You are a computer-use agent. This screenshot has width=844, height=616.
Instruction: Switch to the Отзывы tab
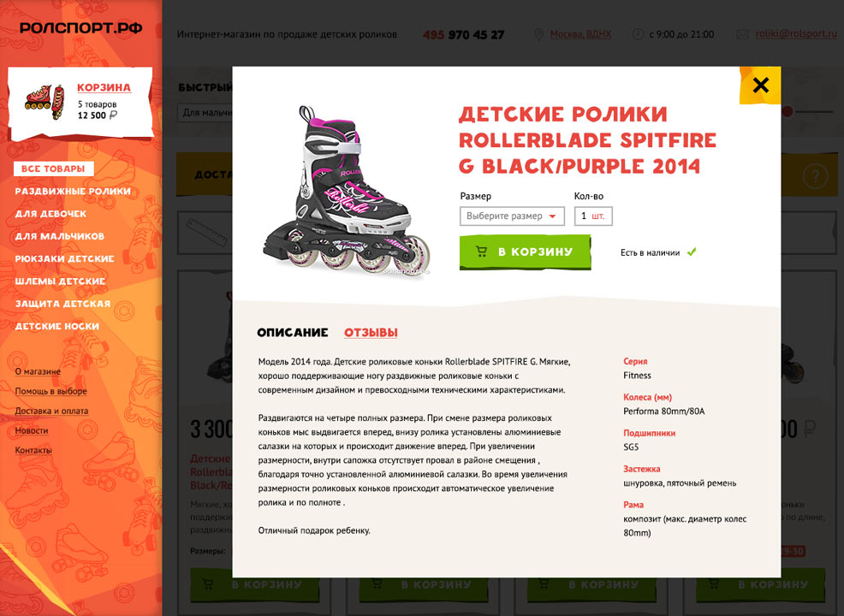[371, 333]
